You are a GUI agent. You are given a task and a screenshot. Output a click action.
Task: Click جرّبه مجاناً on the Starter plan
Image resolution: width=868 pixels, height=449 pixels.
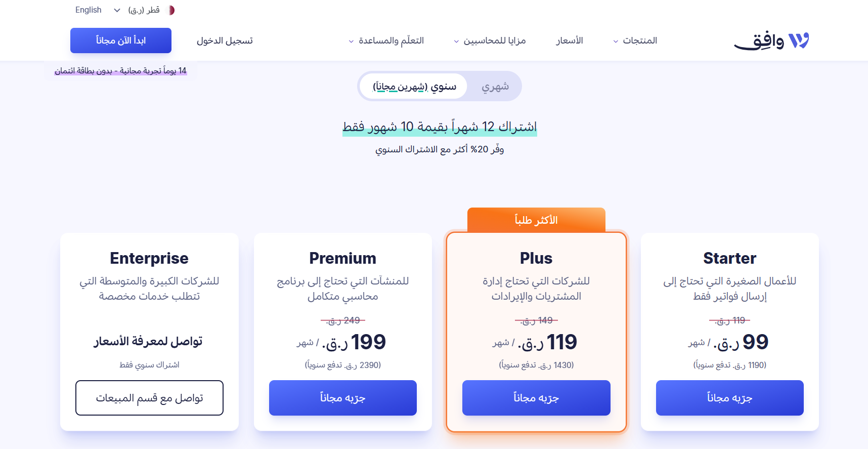(729, 398)
